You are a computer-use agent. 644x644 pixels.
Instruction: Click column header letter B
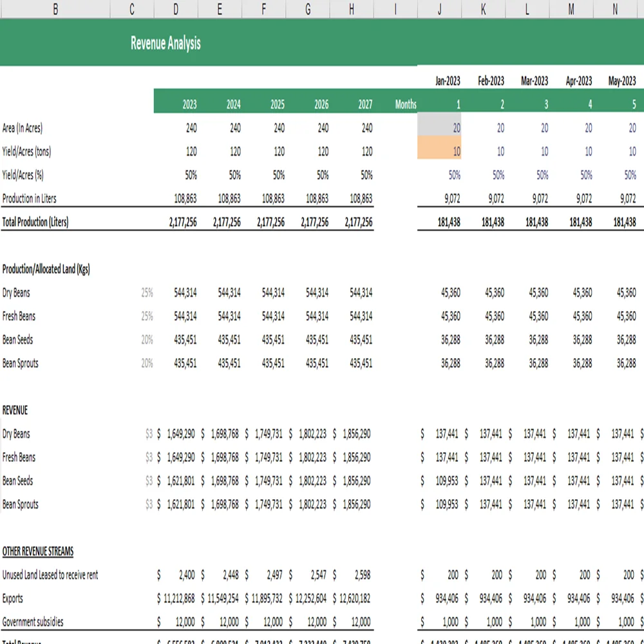pos(55,8)
